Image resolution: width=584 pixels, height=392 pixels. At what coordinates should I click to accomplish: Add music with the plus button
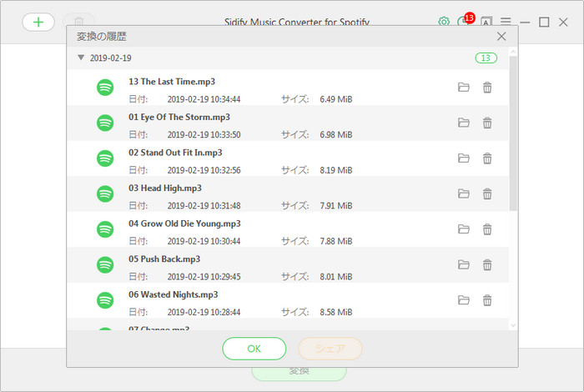[38, 22]
